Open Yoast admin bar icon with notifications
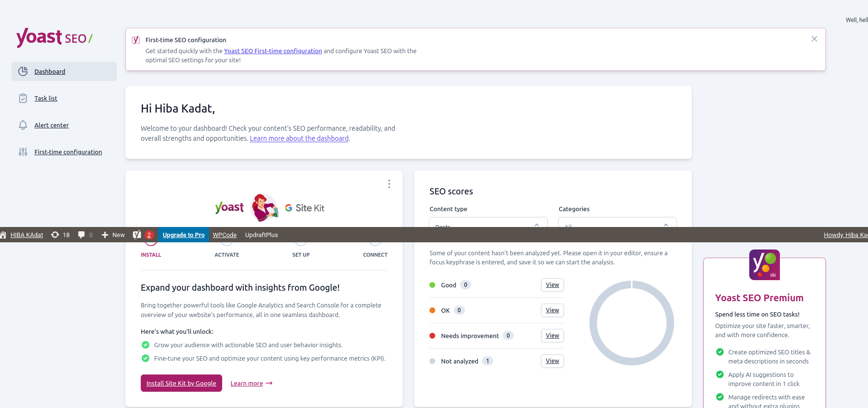Image resolution: width=868 pixels, height=408 pixels. (x=143, y=235)
